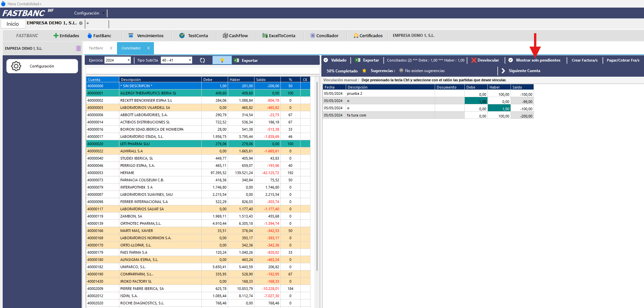Open the FastBanc module in the main toolbar
Viewport: 644px width, 308px height.
click(99, 36)
